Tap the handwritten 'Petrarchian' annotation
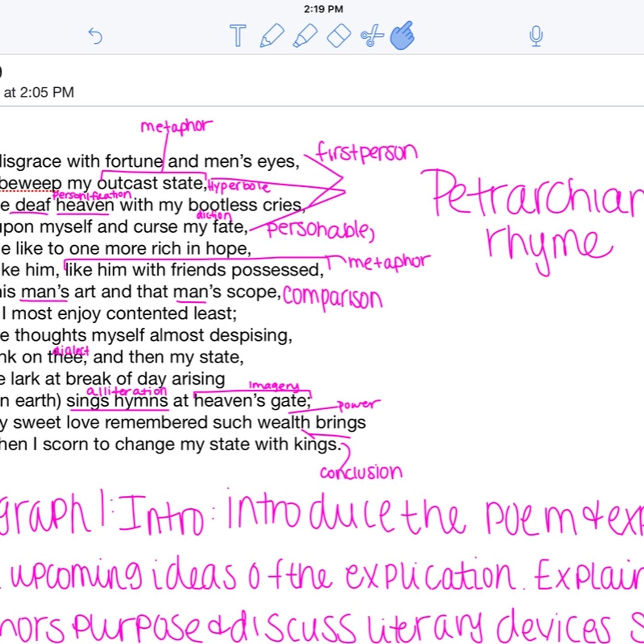644x644 pixels. [x=538, y=195]
